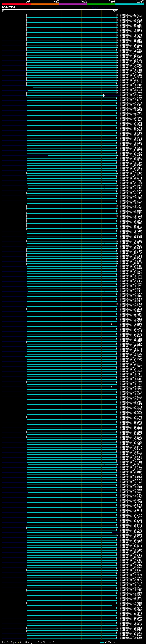Viewport: 146px width, 644px height.
Task: Select the UniRef100_P27491 label
Action: 131,389
